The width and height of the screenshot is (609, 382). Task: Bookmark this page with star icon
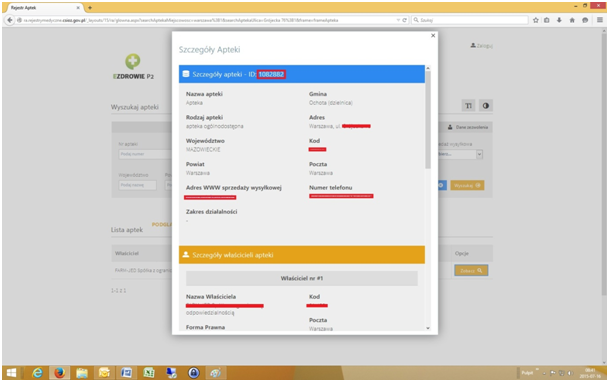(x=536, y=20)
